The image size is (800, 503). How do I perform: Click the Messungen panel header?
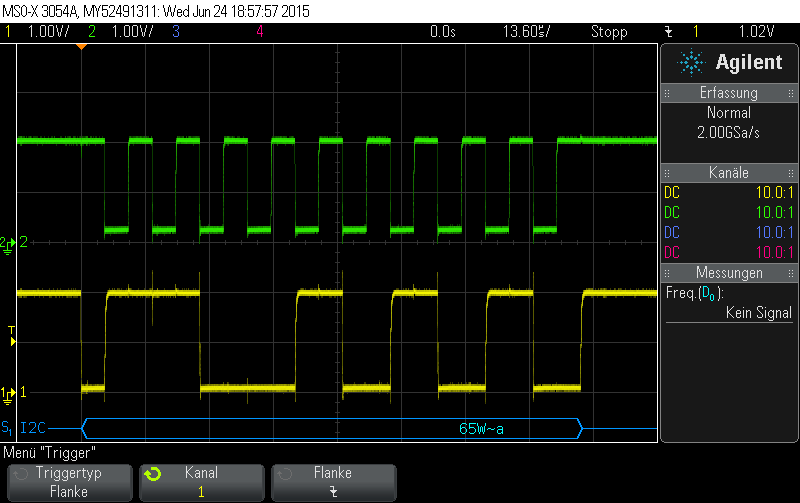point(729,273)
